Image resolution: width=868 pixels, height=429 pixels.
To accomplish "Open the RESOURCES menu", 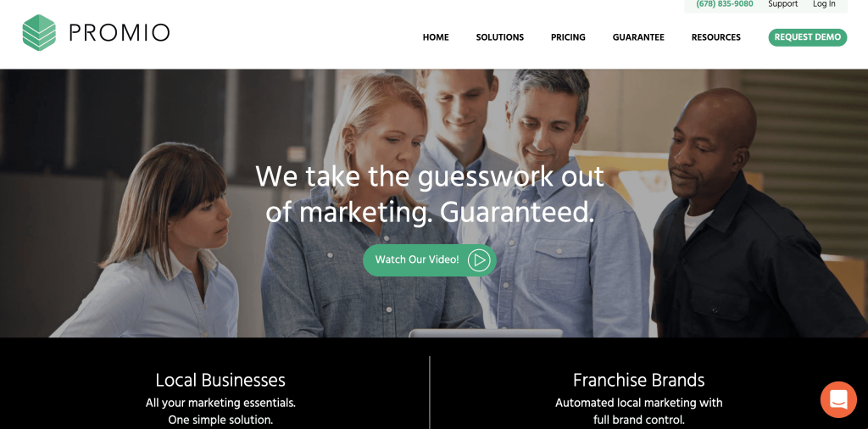I will click(x=715, y=37).
